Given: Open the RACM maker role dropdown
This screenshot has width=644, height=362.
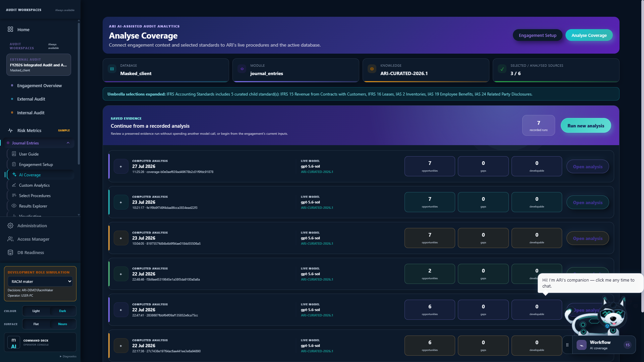Looking at the screenshot, I should [x=40, y=282].
